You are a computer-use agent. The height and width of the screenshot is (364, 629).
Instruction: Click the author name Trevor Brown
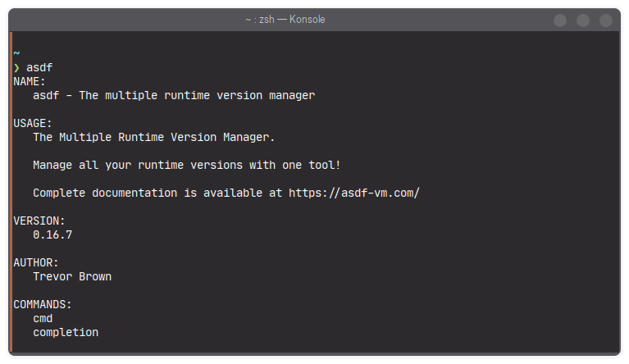72,276
